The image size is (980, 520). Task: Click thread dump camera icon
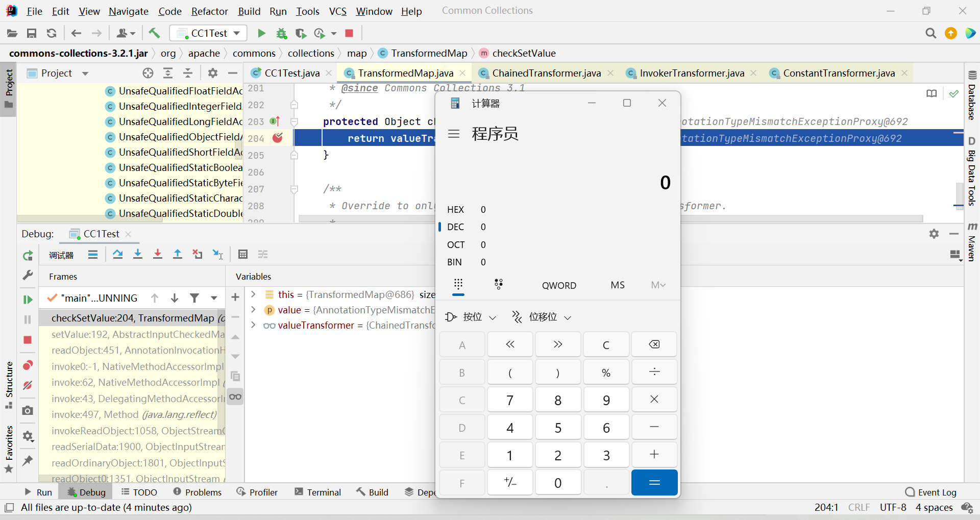(x=28, y=410)
